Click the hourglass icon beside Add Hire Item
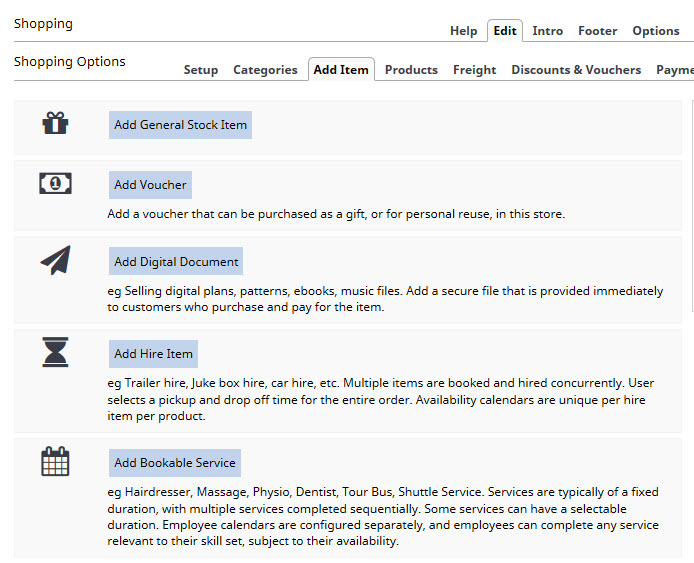Viewport: 694px width, 563px height. [x=55, y=352]
